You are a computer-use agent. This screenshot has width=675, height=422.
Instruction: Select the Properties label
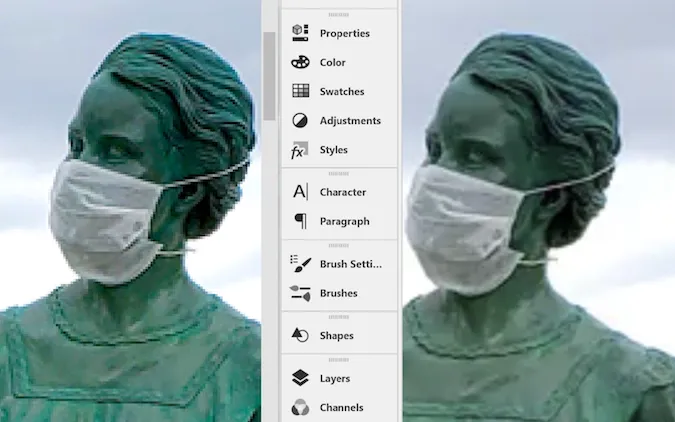345,34
